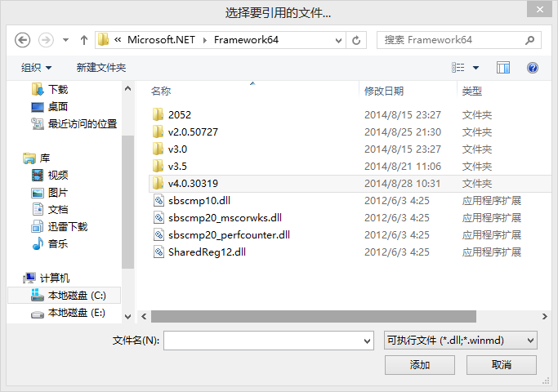
Task: Click the search magnifier icon
Action: point(529,40)
